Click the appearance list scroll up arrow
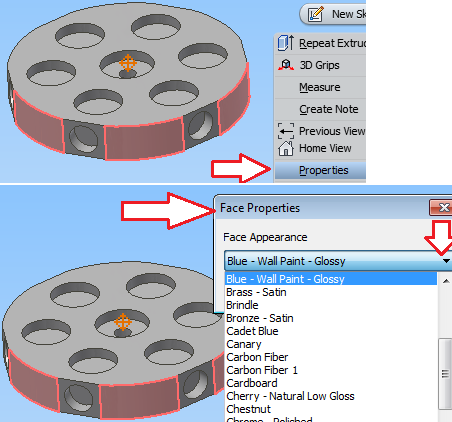The width and height of the screenshot is (452, 422). click(x=446, y=281)
